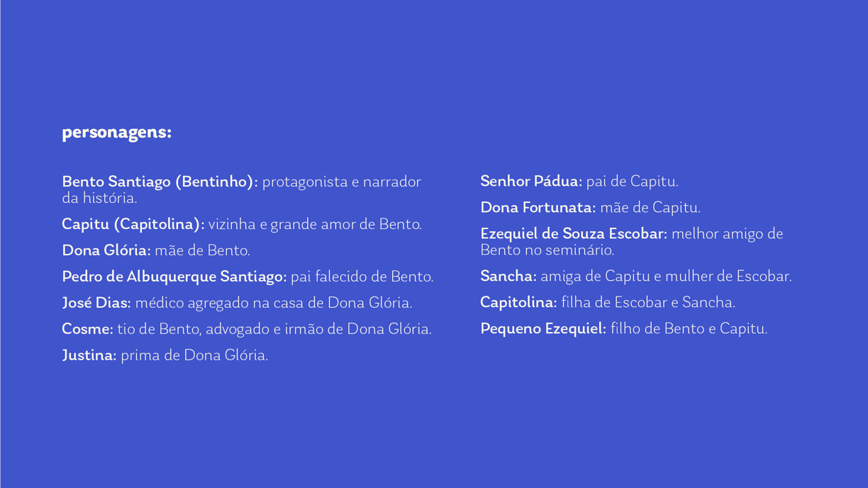This screenshot has height=488, width=868.
Task: Select the bold name "Cosme:"
Action: pyautogui.click(x=87, y=329)
